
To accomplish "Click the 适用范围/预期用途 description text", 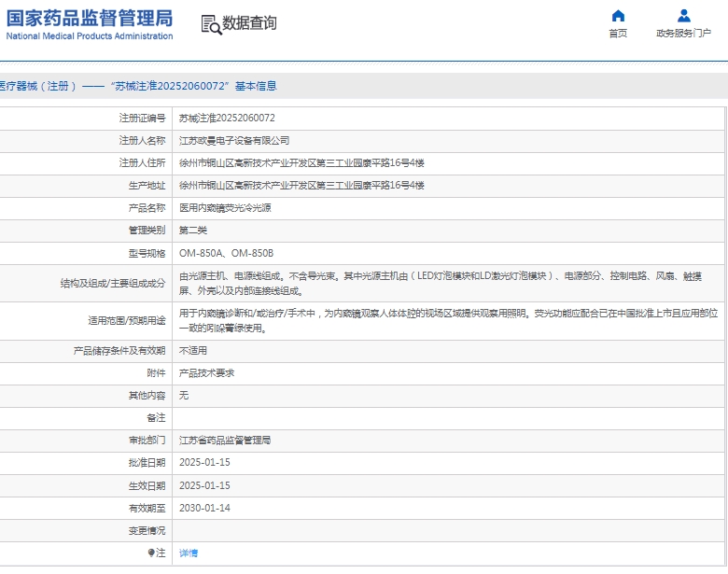I will click(x=449, y=321).
